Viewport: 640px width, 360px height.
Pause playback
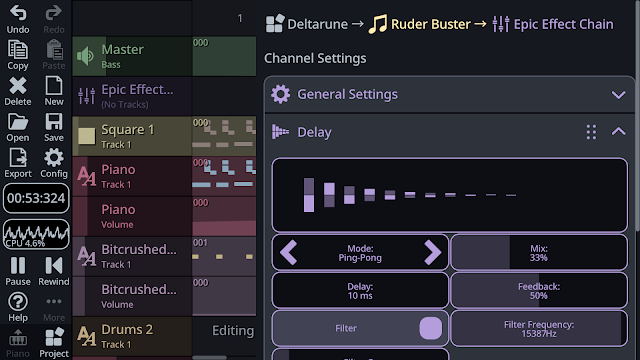[18, 271]
